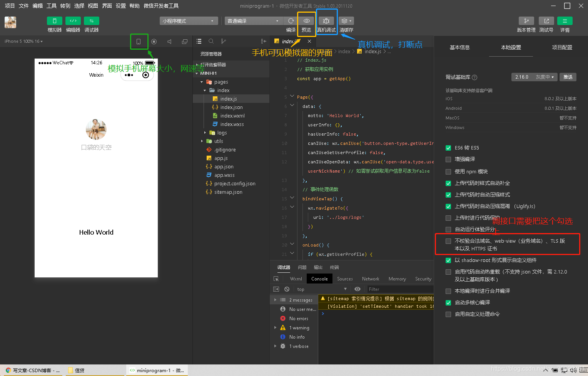
Task: Switch to 项目配置 tab
Action: point(562,47)
